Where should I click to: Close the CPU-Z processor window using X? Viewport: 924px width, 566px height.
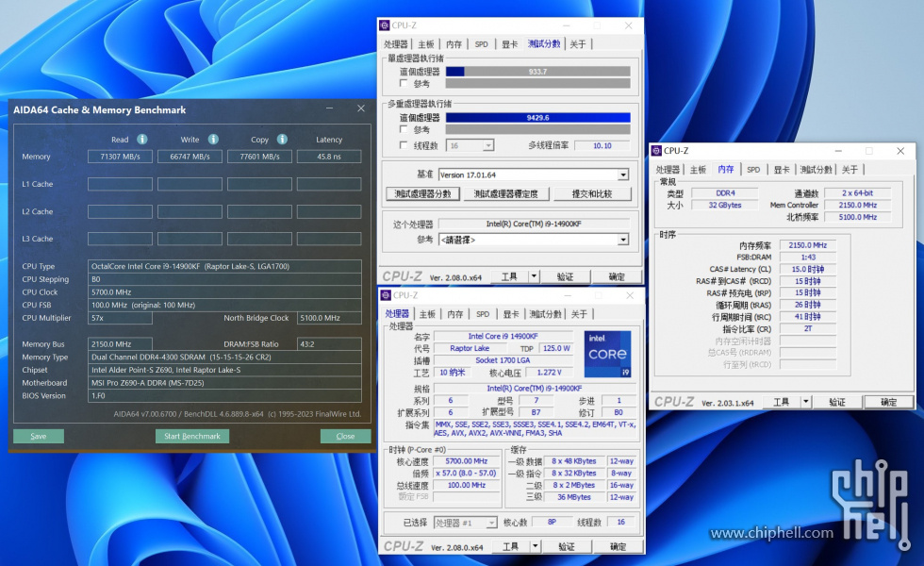pyautogui.click(x=630, y=294)
